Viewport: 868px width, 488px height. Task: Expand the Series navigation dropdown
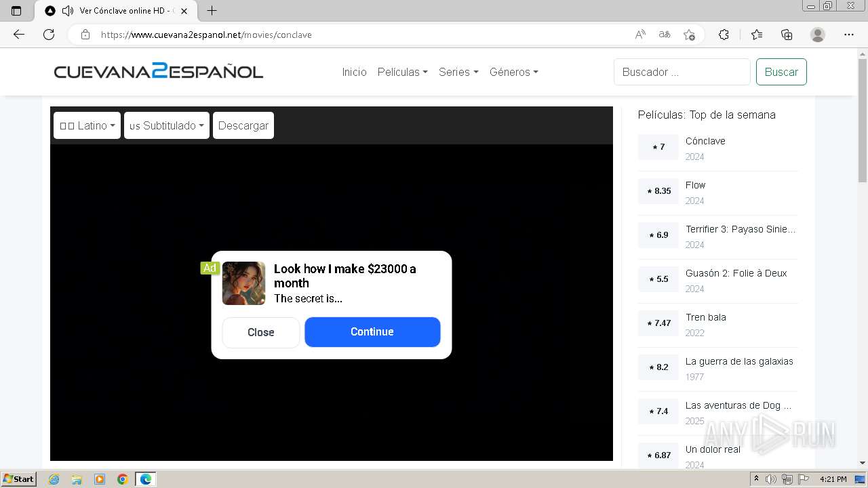coord(458,72)
